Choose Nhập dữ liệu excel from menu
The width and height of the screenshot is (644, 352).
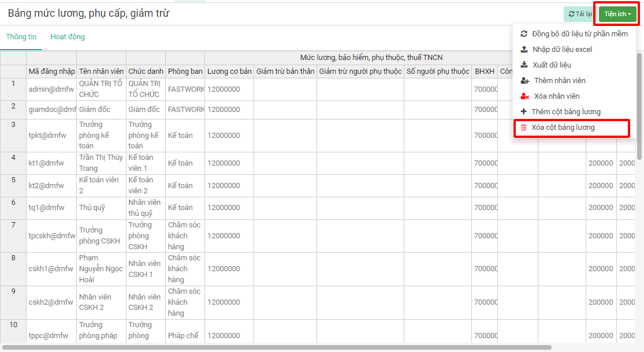562,50
